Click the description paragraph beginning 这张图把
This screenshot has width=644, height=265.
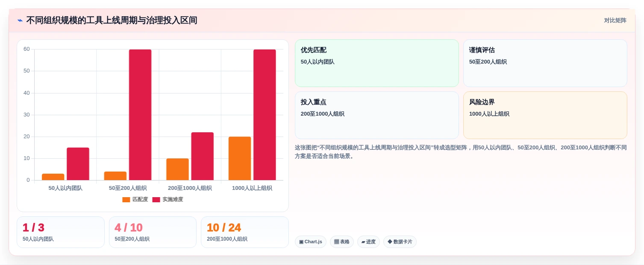point(461,151)
